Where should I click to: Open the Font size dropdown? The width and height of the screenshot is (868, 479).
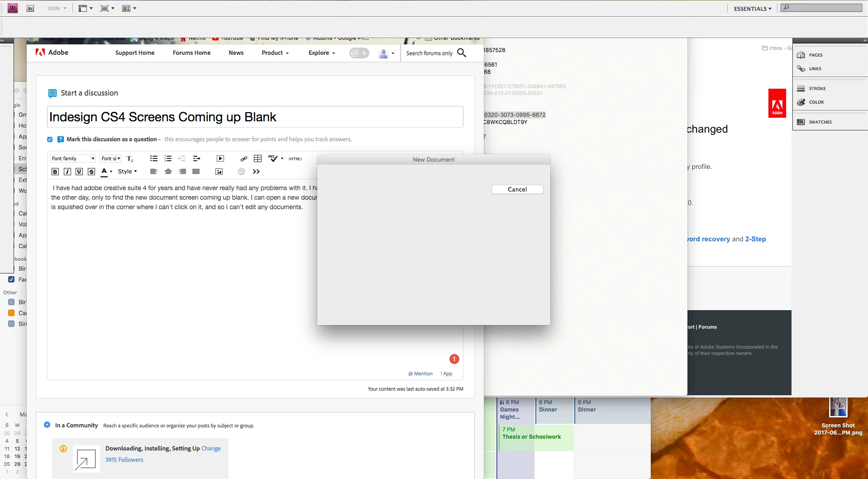coord(111,158)
